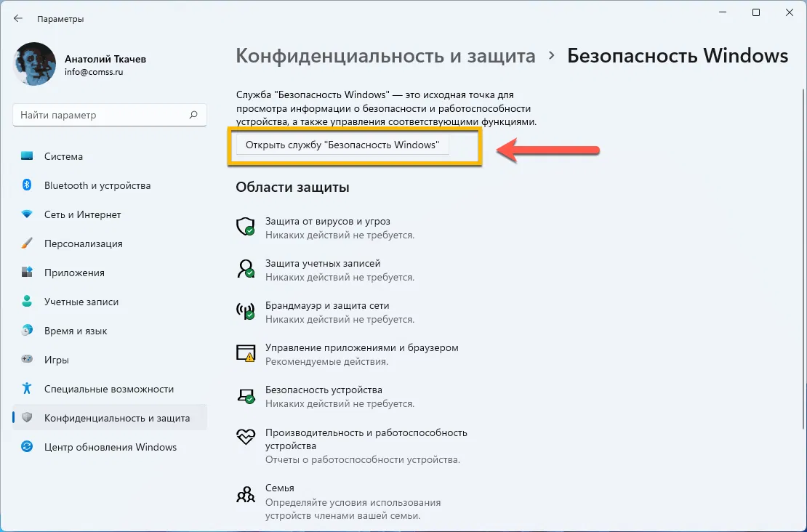Go to Bluetooth и устройства section
Screen dimensions: 807x532
(x=97, y=185)
